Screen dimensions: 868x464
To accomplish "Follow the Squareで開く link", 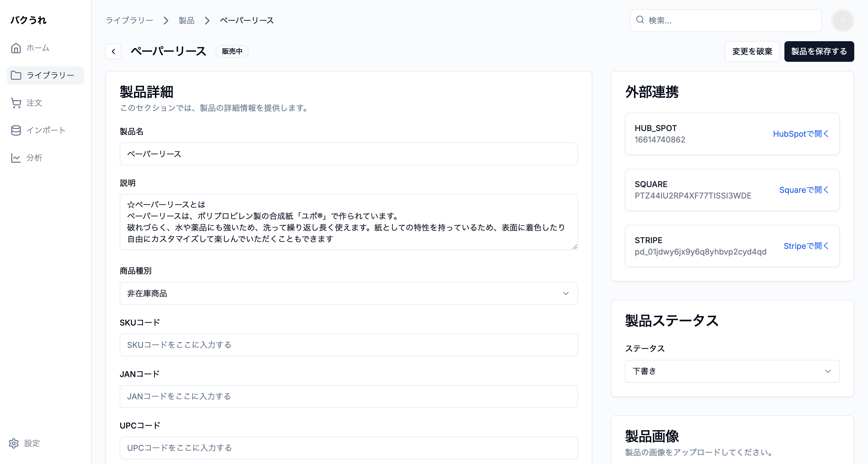I will (x=804, y=190).
